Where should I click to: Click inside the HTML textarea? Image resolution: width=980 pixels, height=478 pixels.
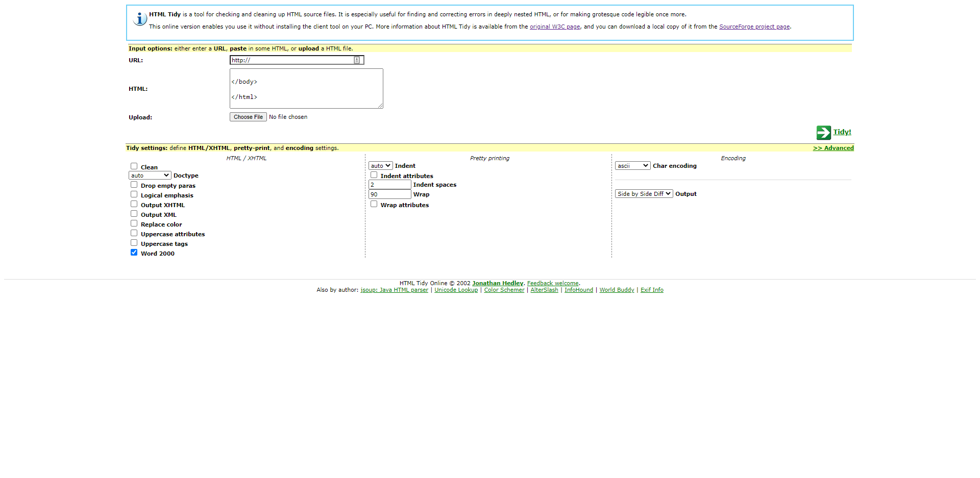[x=306, y=89]
